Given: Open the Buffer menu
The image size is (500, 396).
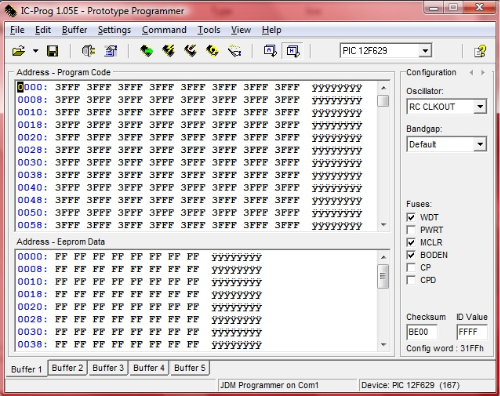Looking at the screenshot, I should (x=74, y=30).
